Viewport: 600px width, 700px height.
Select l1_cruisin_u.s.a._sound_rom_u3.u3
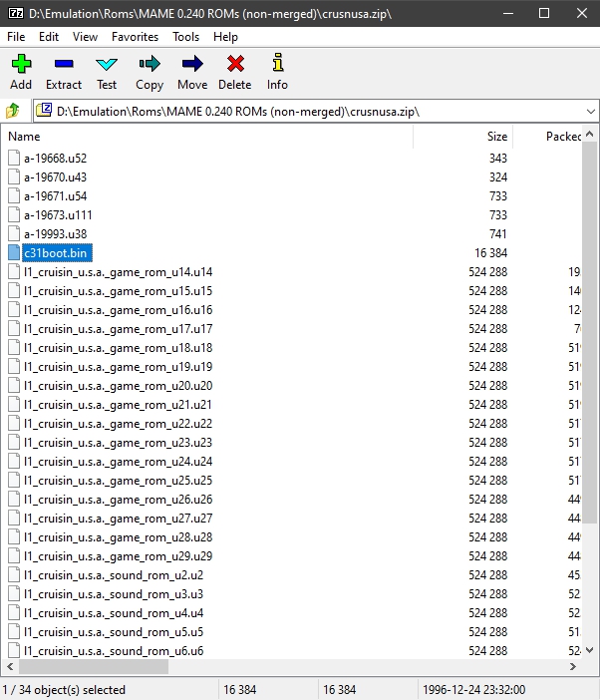pos(114,594)
